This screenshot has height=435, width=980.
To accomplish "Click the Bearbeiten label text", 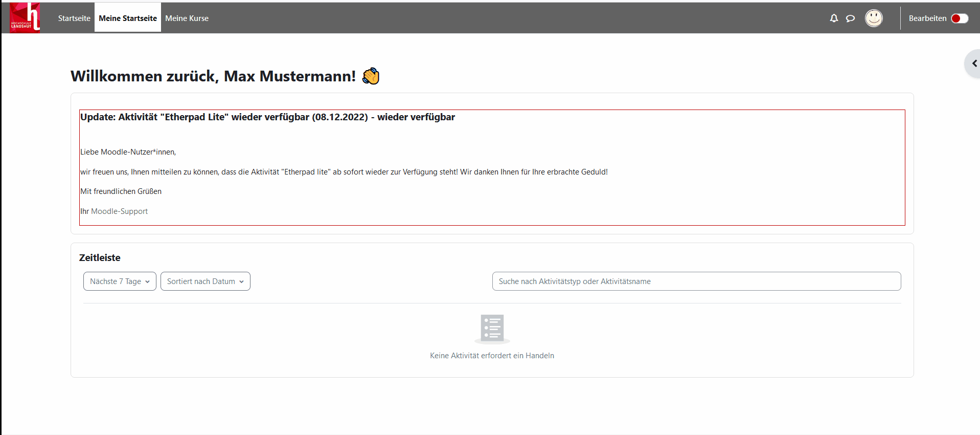I will (x=927, y=18).
